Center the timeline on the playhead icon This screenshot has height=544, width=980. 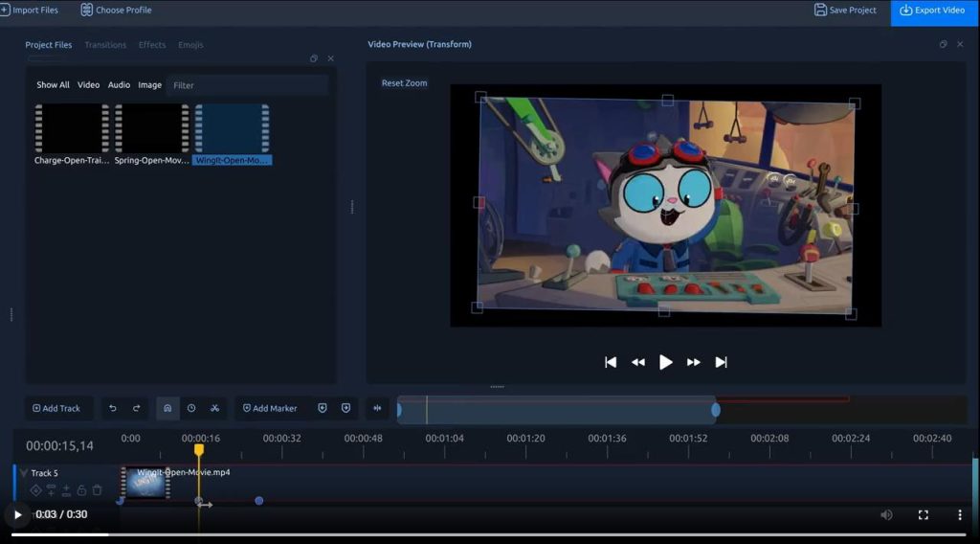[377, 408]
